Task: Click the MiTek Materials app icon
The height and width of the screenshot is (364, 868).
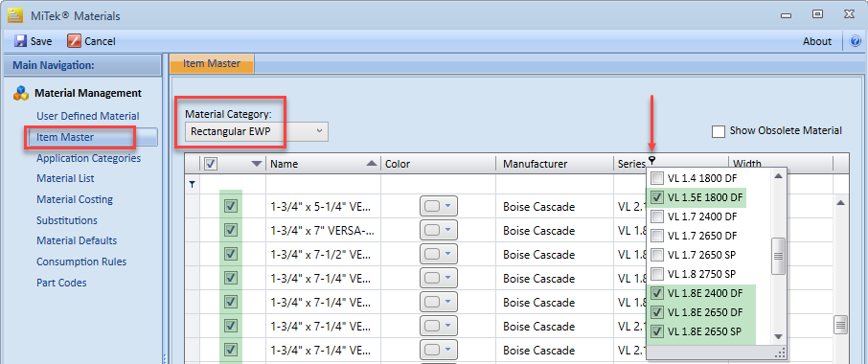Action: click(15, 15)
